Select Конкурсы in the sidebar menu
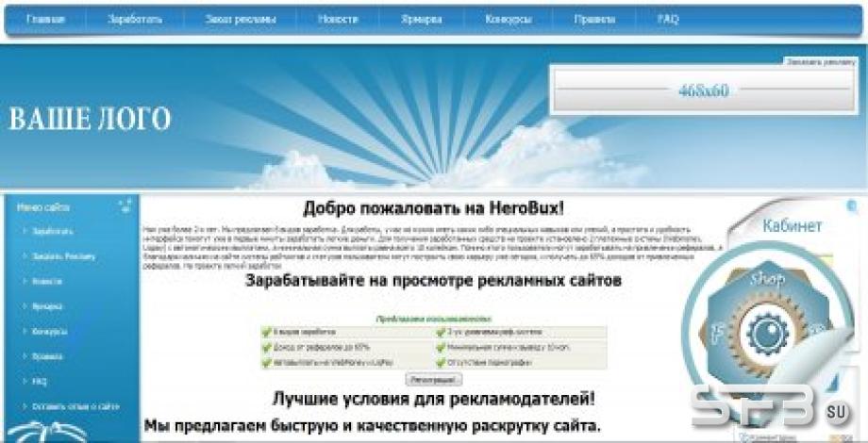868x443 pixels. [x=50, y=331]
